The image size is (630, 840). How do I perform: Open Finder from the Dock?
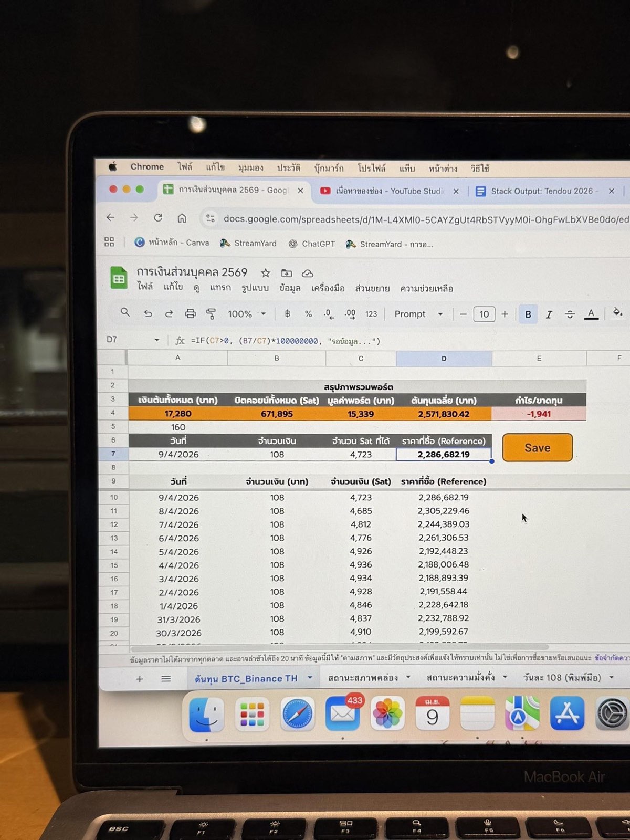pos(206,715)
